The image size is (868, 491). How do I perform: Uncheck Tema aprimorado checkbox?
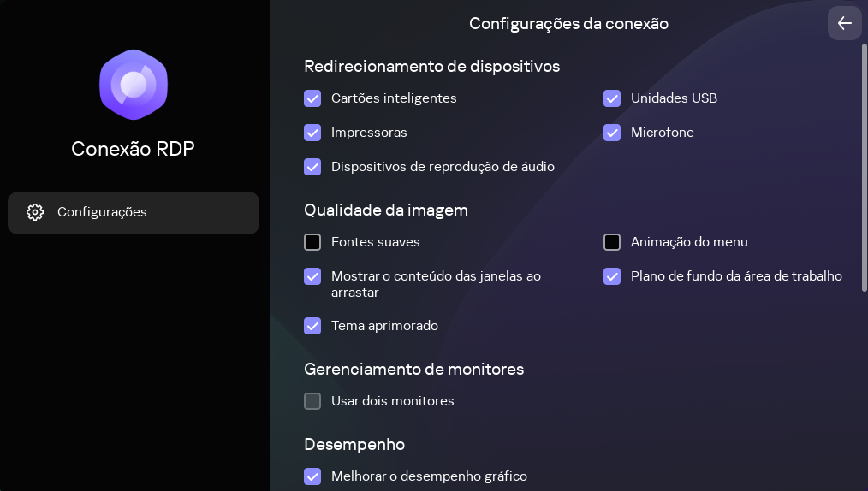tap(312, 326)
